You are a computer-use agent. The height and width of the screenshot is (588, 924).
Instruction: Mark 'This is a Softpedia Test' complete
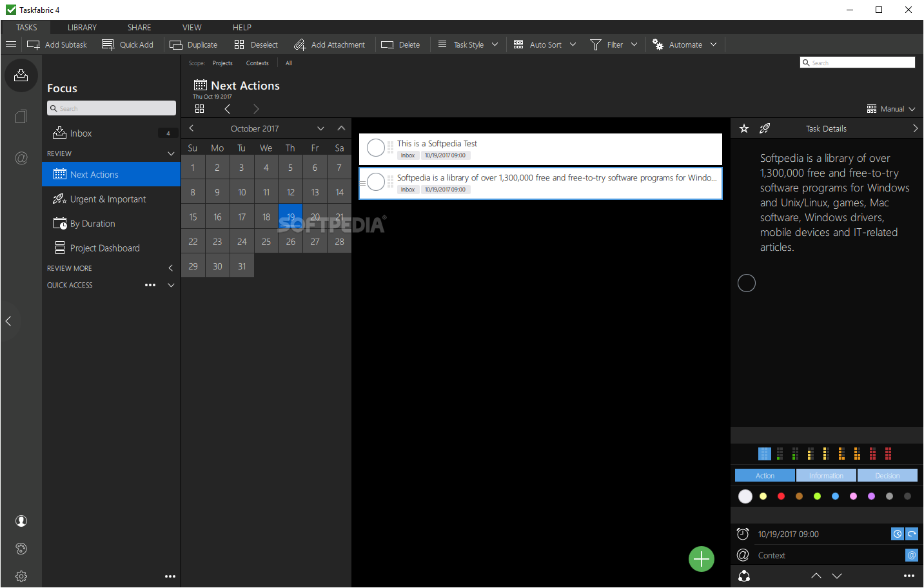tap(376, 148)
